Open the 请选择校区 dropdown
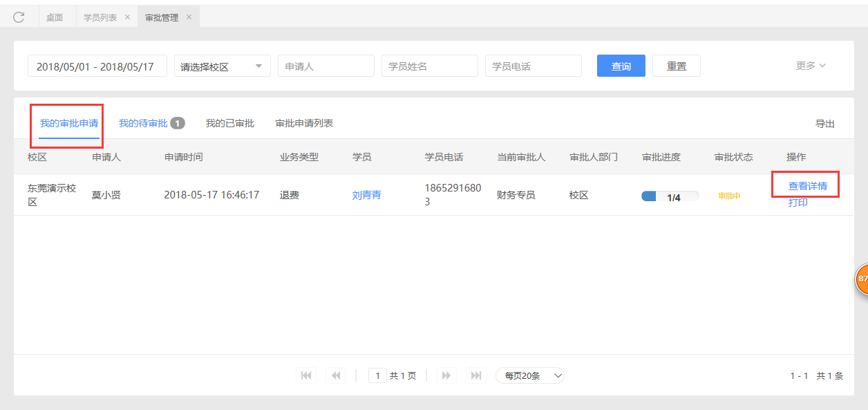868x410 pixels. pos(223,66)
